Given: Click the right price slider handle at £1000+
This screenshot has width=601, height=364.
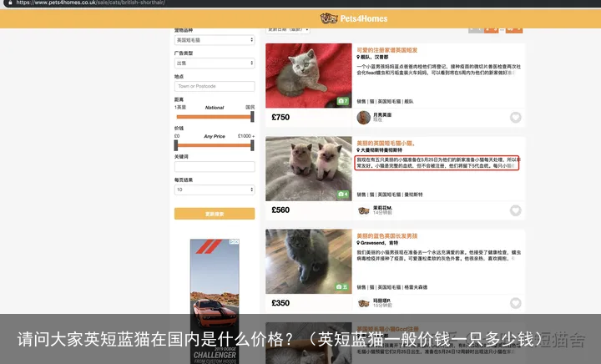Looking at the screenshot, I should click(x=252, y=145).
